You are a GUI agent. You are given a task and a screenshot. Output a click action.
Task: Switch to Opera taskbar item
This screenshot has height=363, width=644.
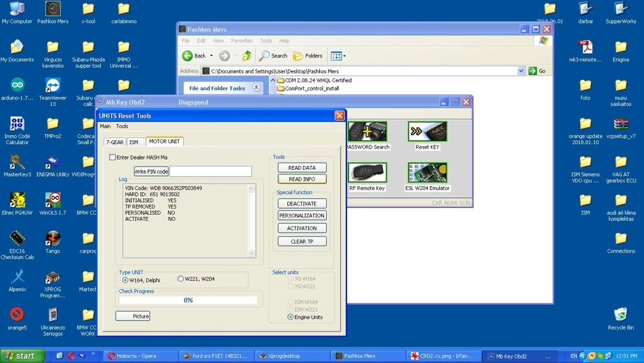tap(142, 356)
